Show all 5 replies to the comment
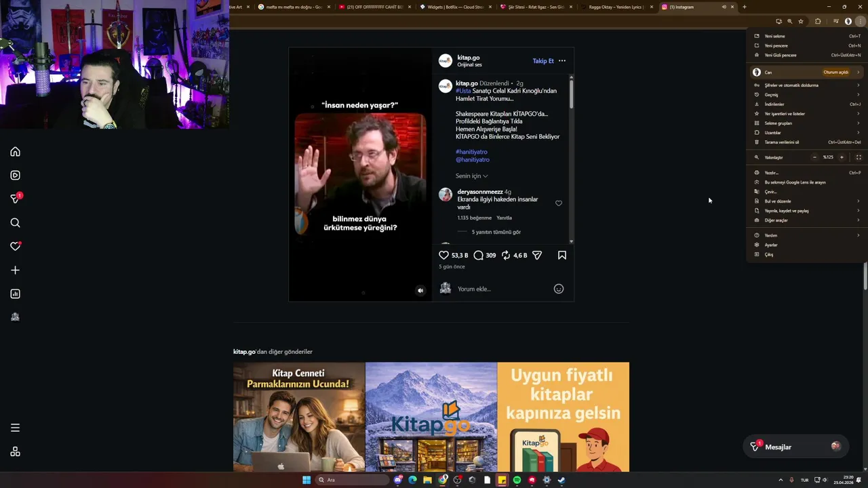 pos(496,232)
